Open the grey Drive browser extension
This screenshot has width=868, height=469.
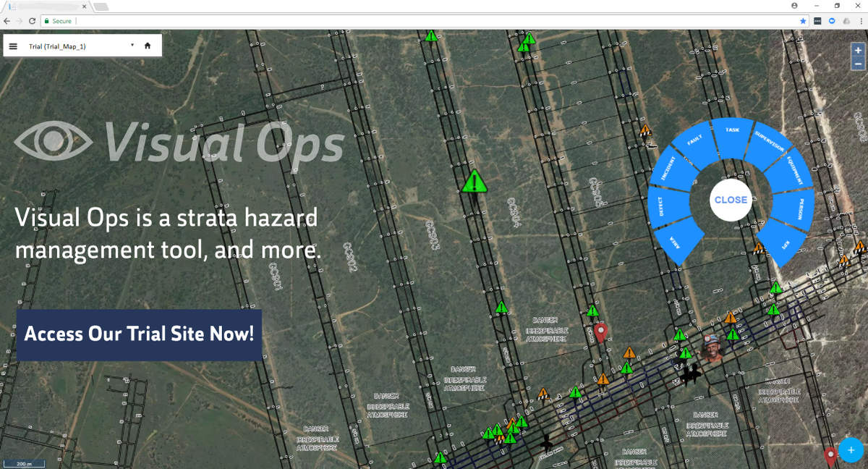point(846,21)
